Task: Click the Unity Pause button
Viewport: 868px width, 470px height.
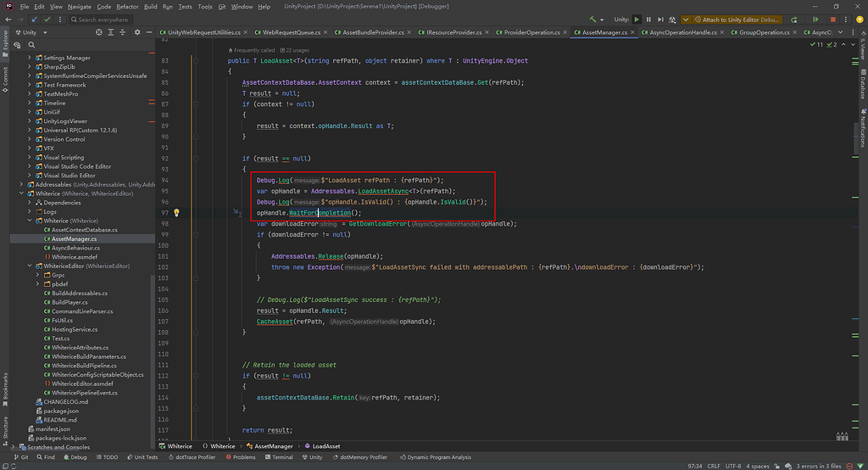Action: (x=648, y=19)
